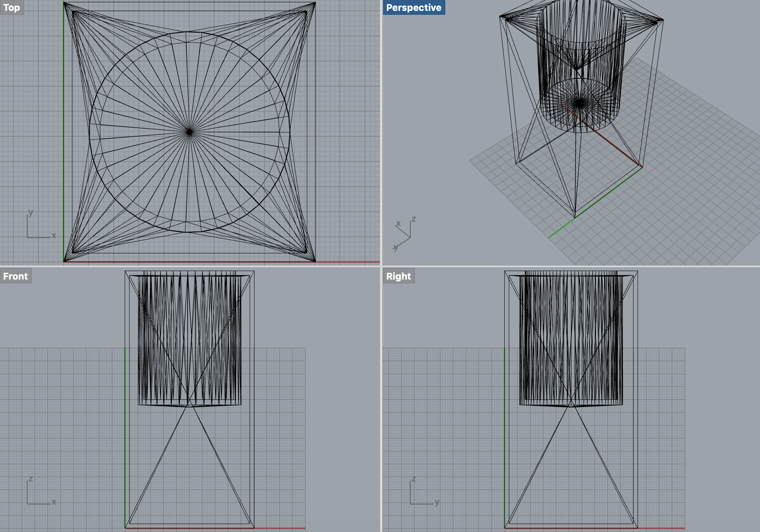Activate the Perspective viewport title label

(413, 7)
